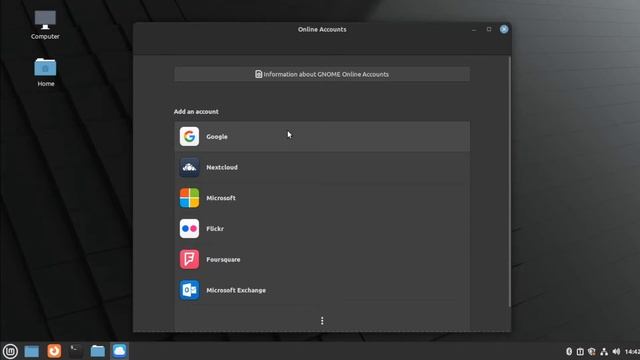This screenshot has width=640, height=360.
Task: Click the Google logo icon
Action: pyautogui.click(x=189, y=136)
